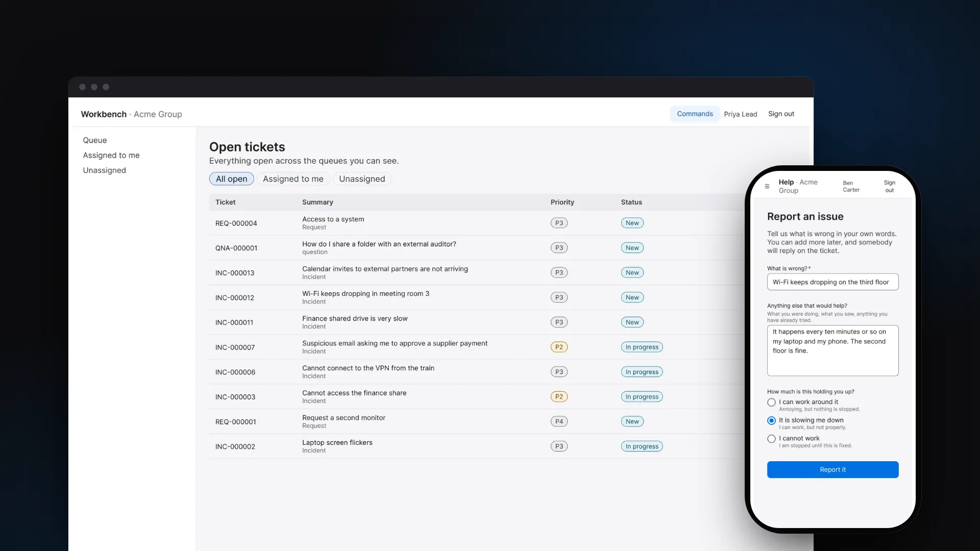Open 'Assigned to me' in the sidebar

tap(111, 155)
